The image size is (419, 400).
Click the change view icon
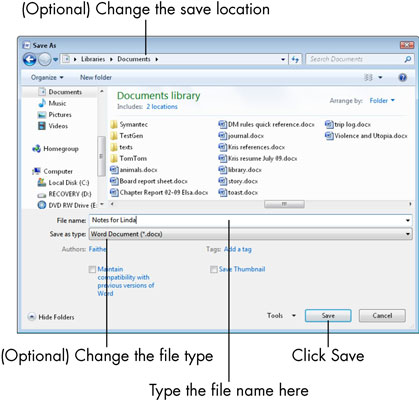368,77
